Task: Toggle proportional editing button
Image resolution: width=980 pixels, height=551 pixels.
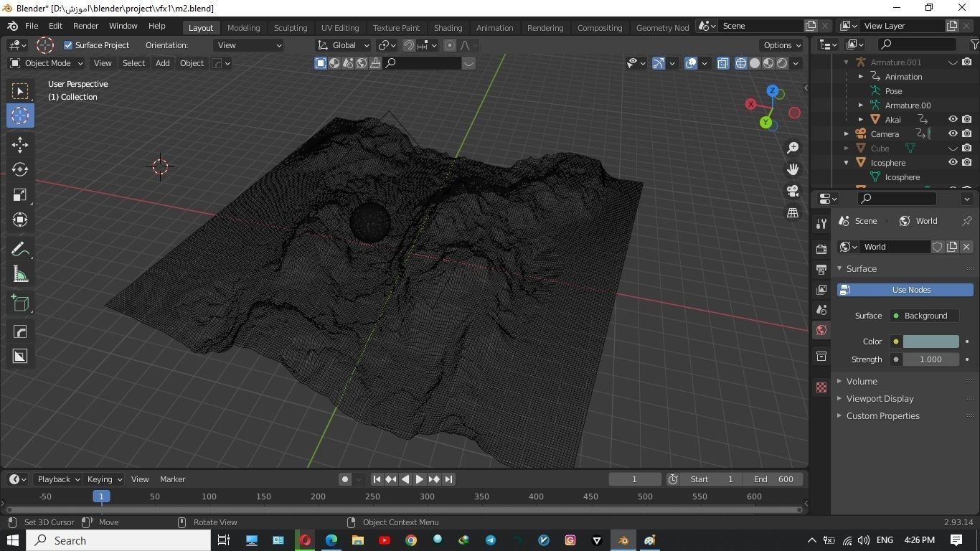Action: (x=450, y=45)
